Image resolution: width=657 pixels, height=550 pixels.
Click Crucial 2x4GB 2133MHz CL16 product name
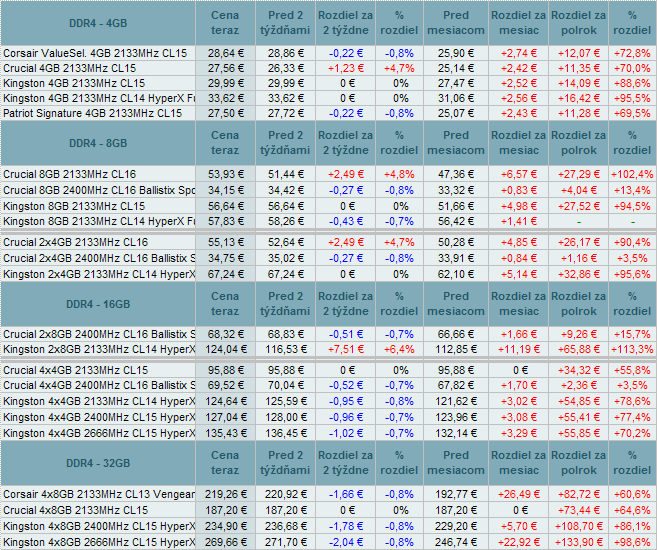coord(75,242)
